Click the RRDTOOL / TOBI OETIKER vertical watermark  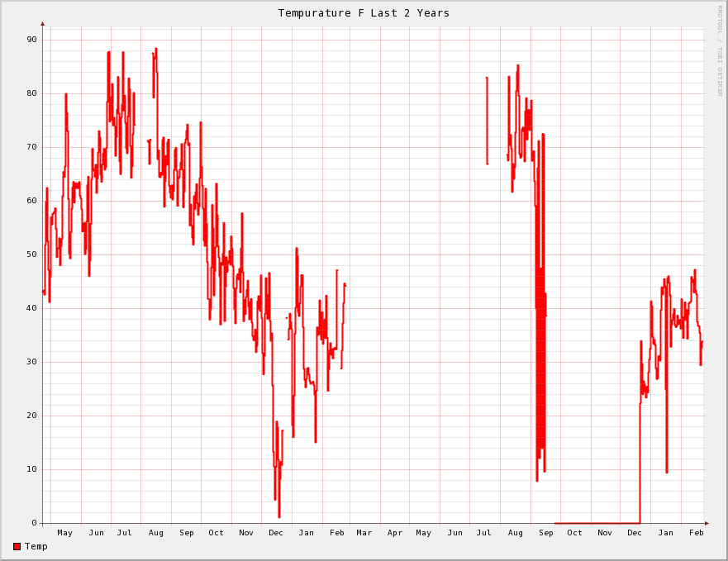[x=719, y=50]
